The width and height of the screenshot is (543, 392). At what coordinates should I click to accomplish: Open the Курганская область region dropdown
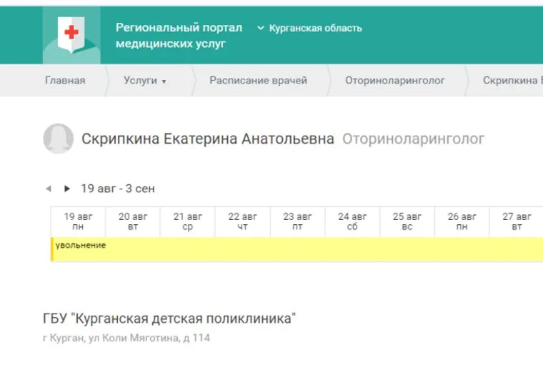point(309,29)
